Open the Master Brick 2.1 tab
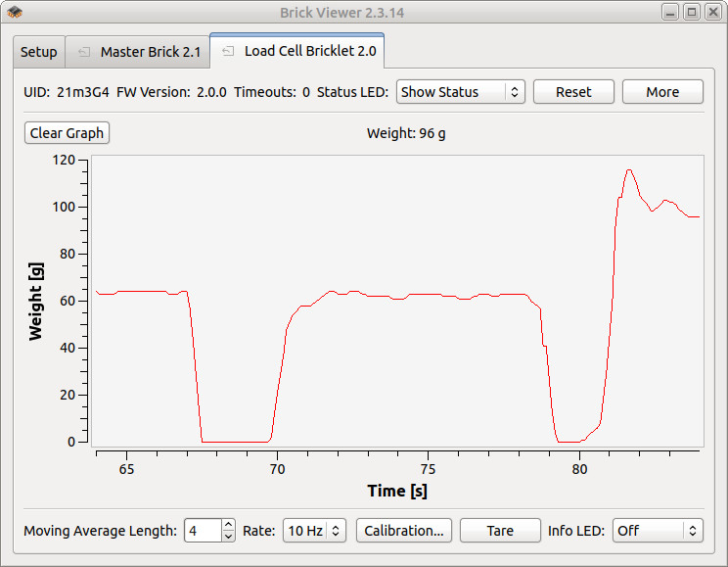Image resolution: width=728 pixels, height=567 pixels. (x=150, y=52)
